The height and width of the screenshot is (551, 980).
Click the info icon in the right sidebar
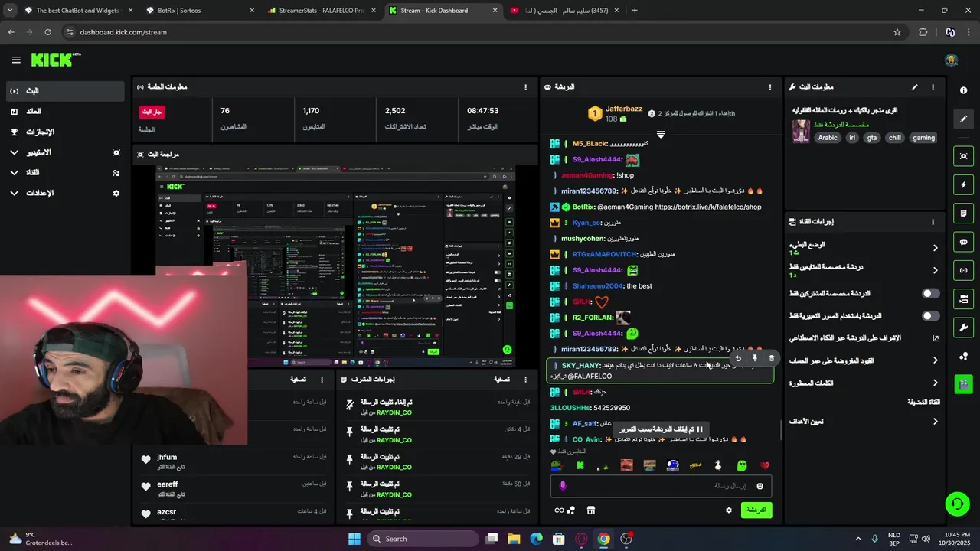[x=963, y=90]
